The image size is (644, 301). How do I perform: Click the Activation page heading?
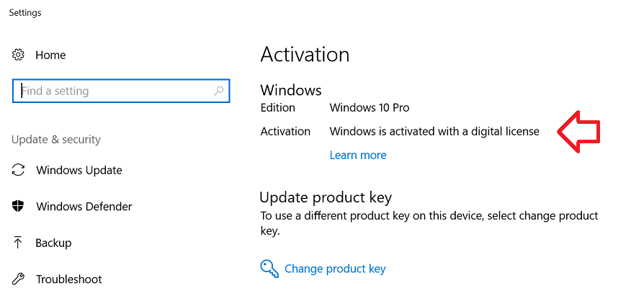coord(305,55)
